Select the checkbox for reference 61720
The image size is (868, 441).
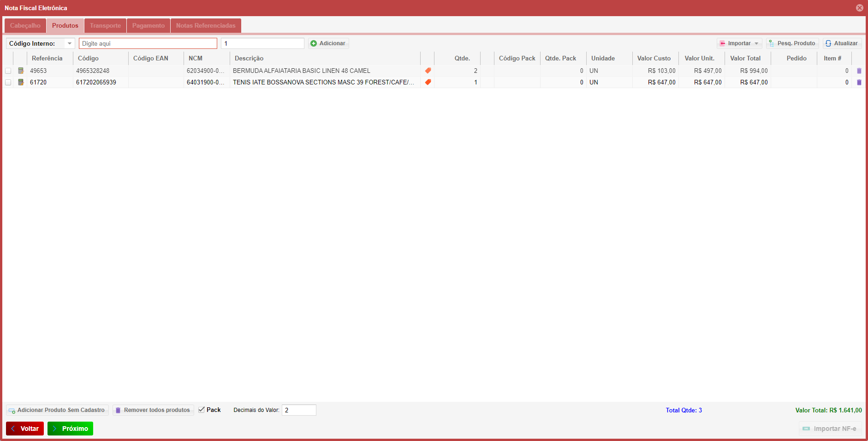8,83
